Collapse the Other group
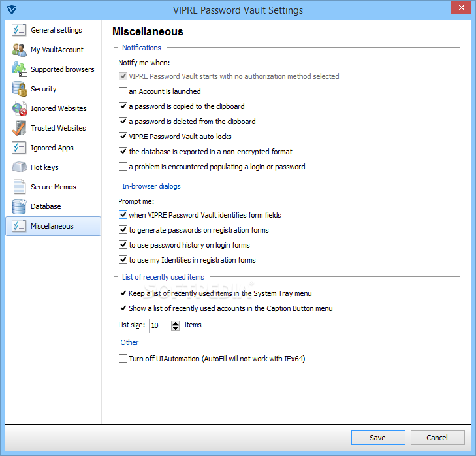Image resolution: width=476 pixels, height=456 pixels. pos(116,342)
